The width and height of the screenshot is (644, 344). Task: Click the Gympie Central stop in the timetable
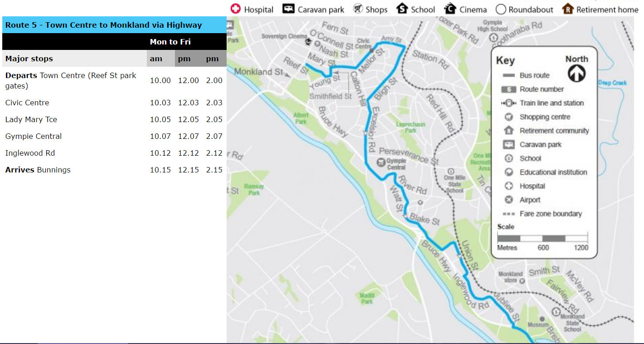[x=34, y=136]
